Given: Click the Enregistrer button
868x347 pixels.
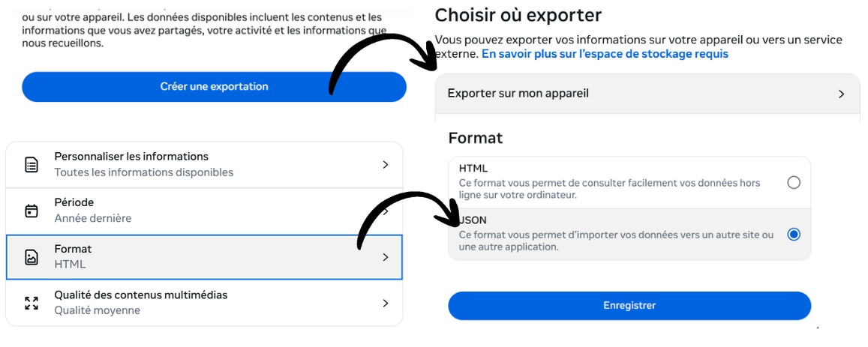Looking at the screenshot, I should (629, 306).
